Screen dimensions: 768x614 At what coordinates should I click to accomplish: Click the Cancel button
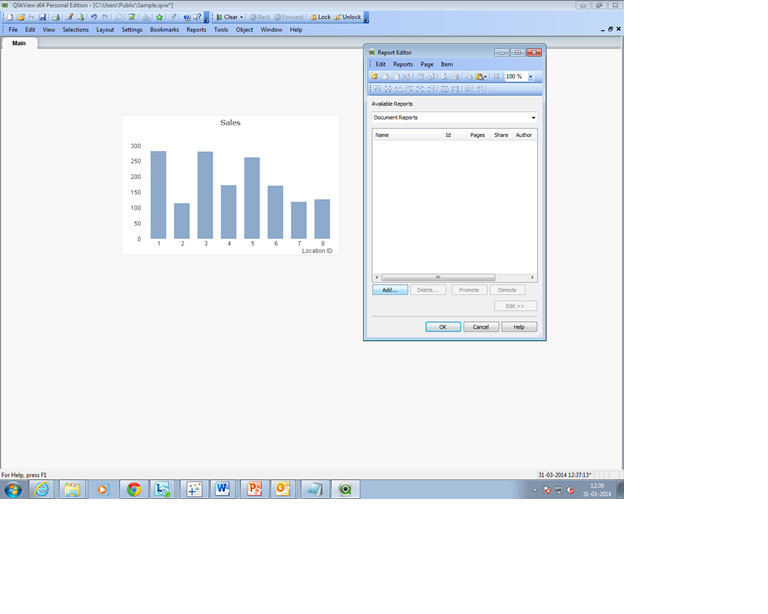pyautogui.click(x=481, y=327)
